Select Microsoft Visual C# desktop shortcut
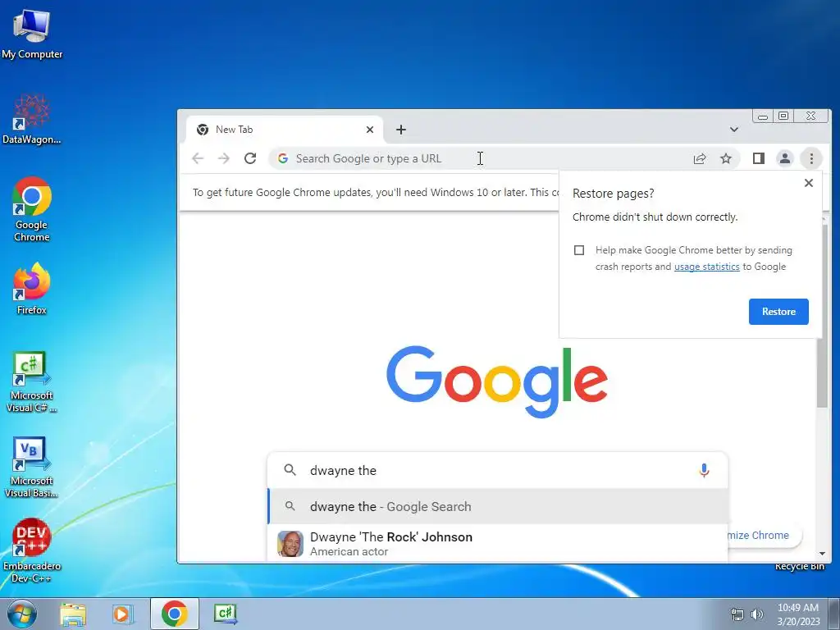This screenshot has height=630, width=840. 32,382
